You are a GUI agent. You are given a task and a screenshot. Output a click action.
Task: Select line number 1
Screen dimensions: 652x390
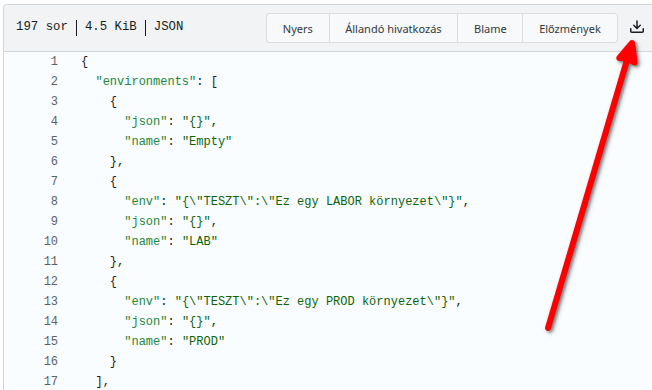coord(54,62)
